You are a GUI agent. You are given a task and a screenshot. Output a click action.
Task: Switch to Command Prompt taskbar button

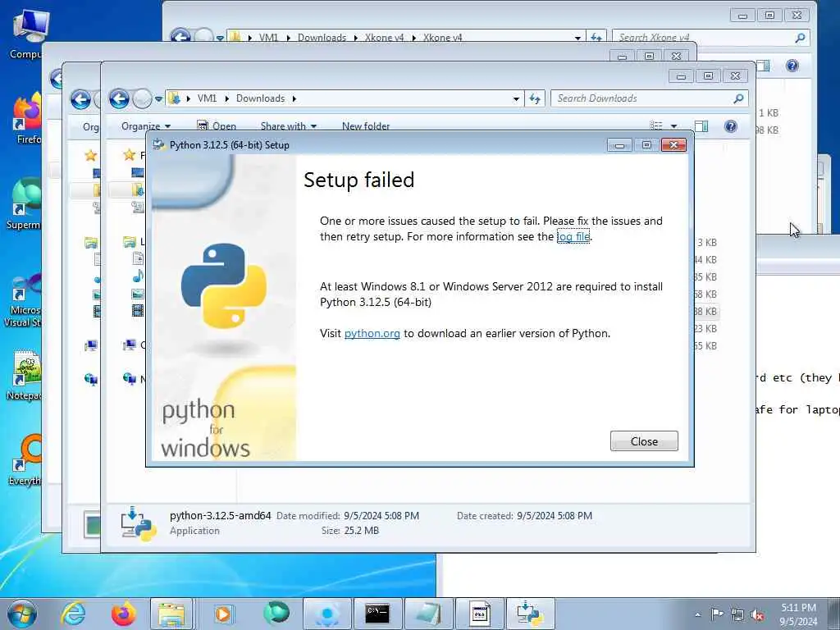coord(377,614)
